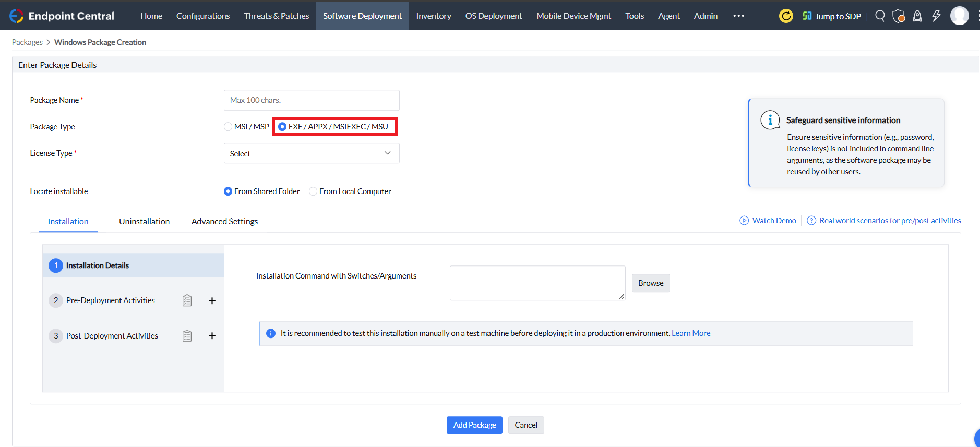The image size is (980, 447).
Task: Click the Browse button
Action: tap(651, 283)
